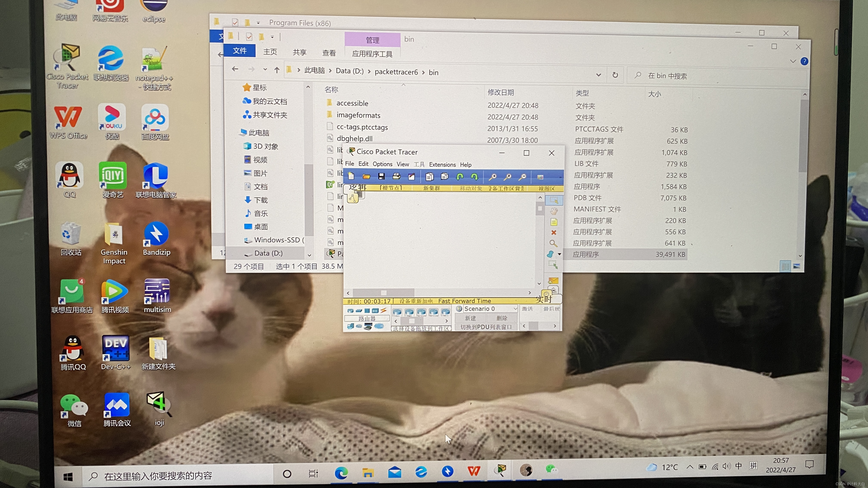Expand the drawing shape tool arrow
Screen dimensions: 868x488
coord(559,254)
